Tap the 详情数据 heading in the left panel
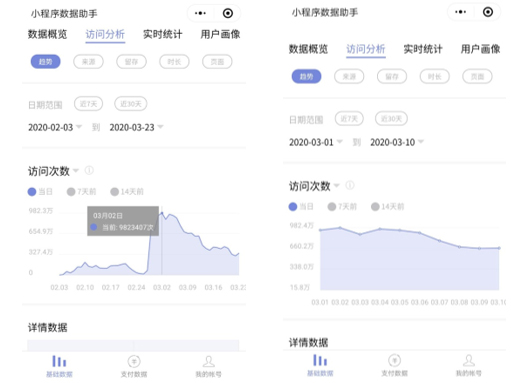 pyautogui.click(x=48, y=328)
